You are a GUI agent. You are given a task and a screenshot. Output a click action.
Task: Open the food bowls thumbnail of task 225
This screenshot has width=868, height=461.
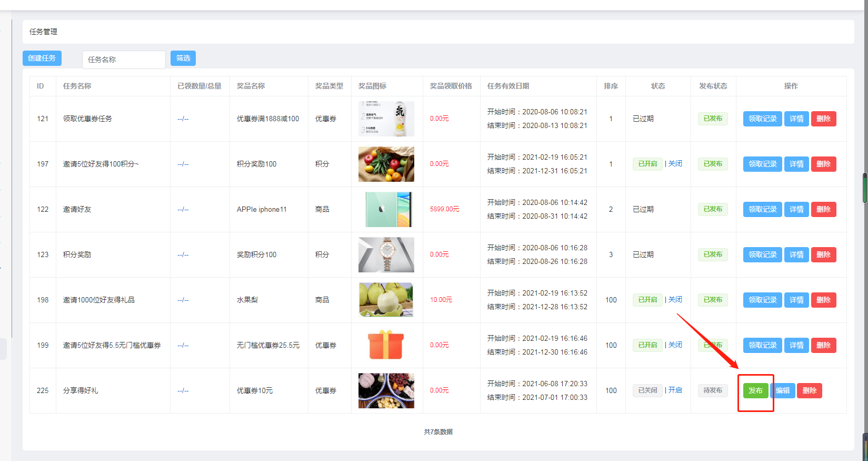[386, 390]
